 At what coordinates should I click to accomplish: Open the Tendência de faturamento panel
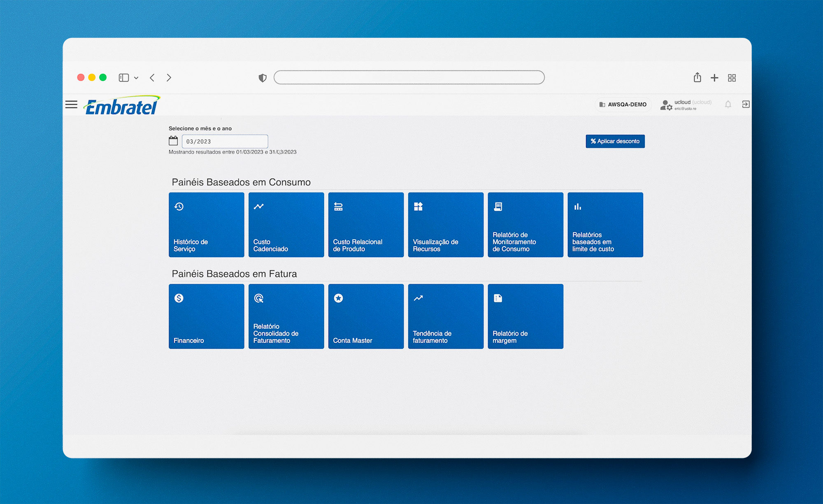pos(446,316)
